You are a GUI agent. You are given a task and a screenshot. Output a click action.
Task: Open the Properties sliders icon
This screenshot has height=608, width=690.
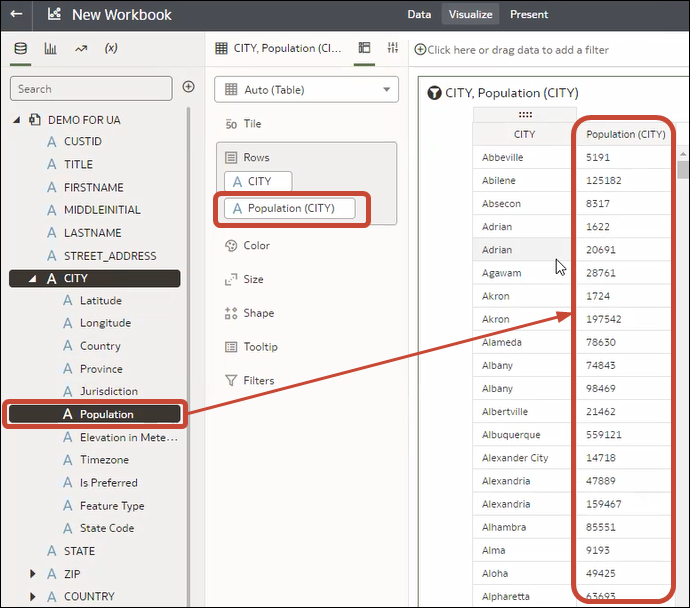tap(393, 48)
